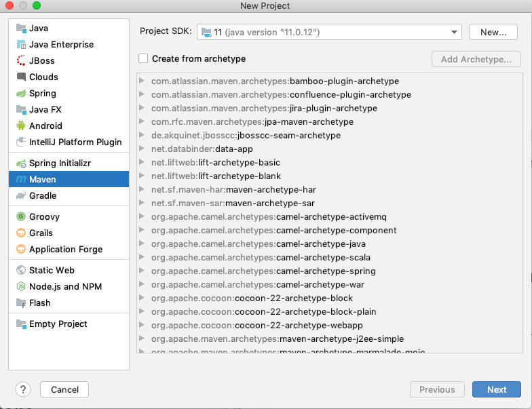
Task: Click the orange Grails icon
Action: coord(21,233)
